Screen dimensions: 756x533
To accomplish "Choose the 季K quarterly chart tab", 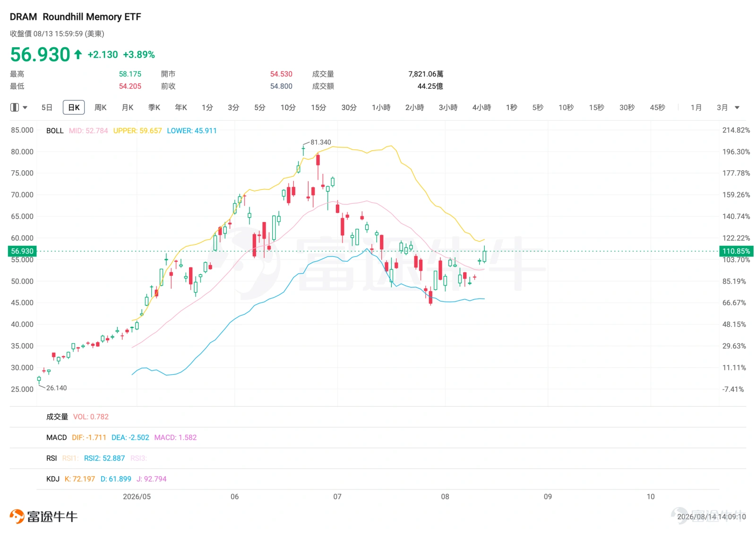I will tap(155, 108).
